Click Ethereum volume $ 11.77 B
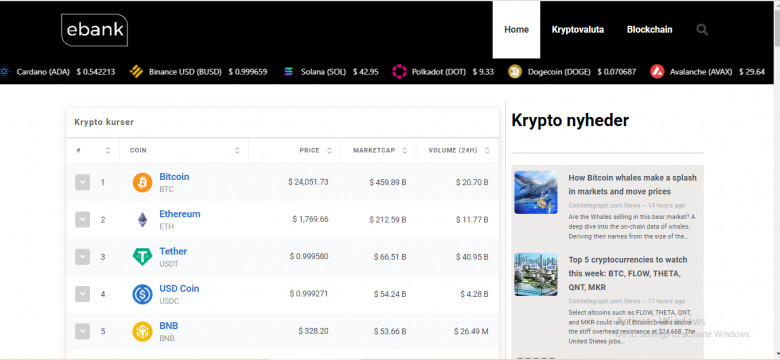 [472, 219]
